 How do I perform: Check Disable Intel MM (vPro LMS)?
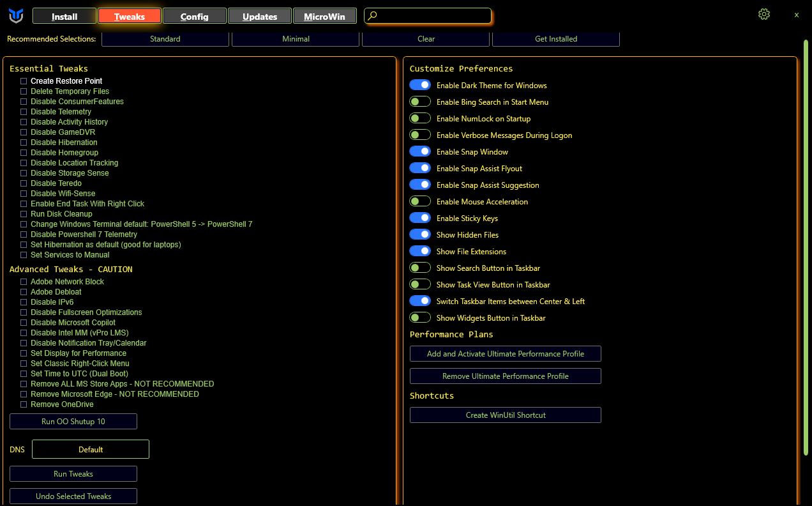click(x=24, y=333)
